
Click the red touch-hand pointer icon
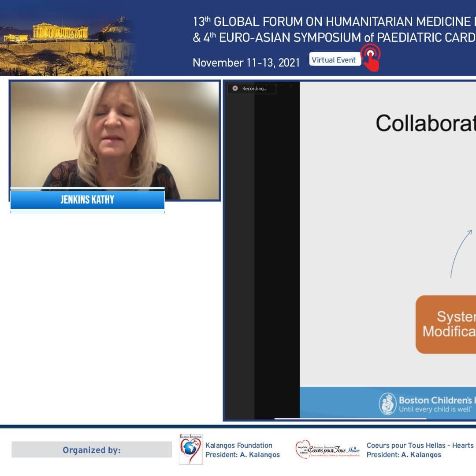click(x=371, y=58)
